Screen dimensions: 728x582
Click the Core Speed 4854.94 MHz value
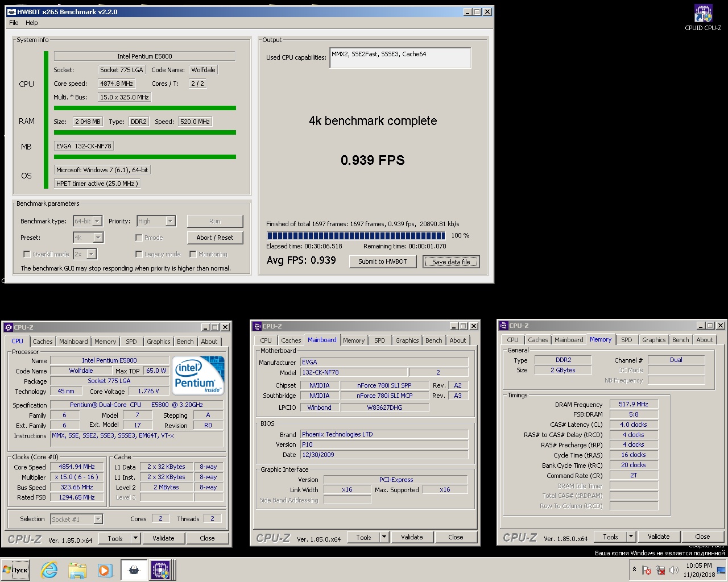pyautogui.click(x=77, y=467)
